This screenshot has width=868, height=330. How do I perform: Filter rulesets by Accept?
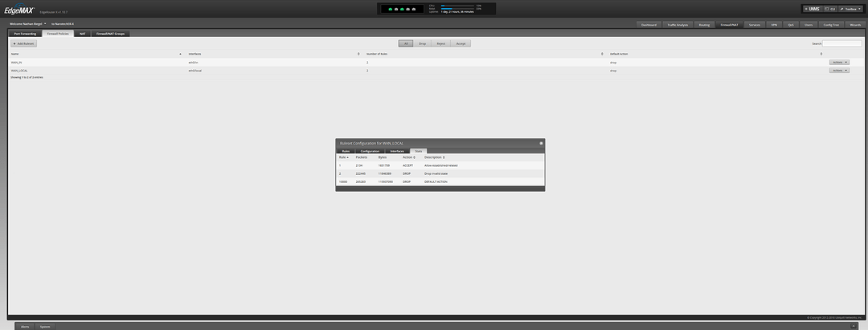[x=461, y=43]
